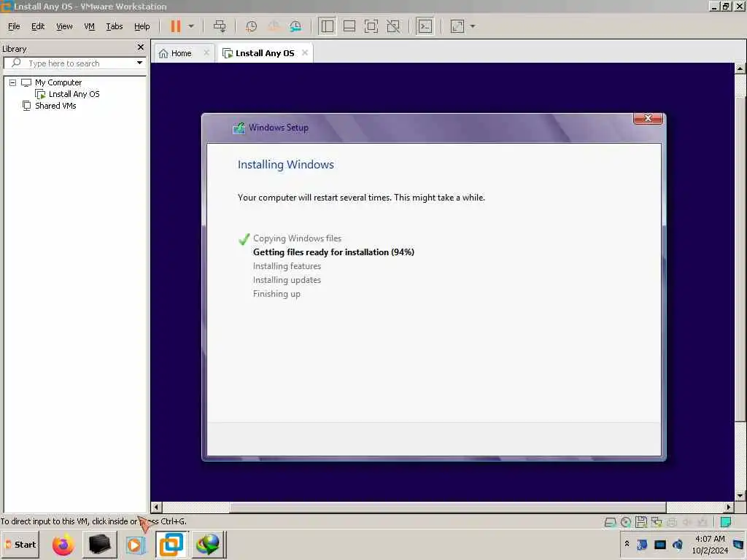Click horizontal scrollbar left arrow of VM view
Image resolution: width=747 pixels, height=560 pixels.
pyautogui.click(x=156, y=507)
